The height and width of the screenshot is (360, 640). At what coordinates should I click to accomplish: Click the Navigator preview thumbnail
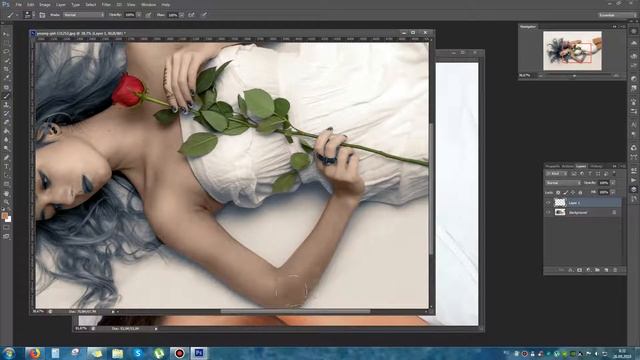[572, 51]
